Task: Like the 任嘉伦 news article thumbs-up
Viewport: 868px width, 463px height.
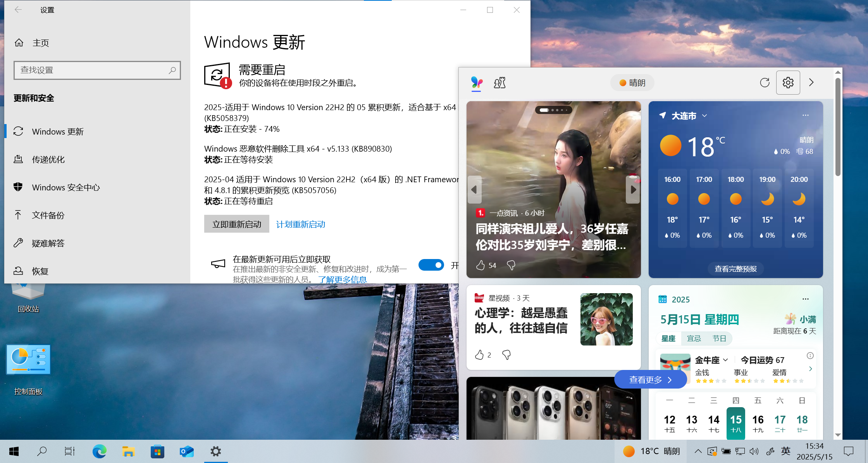Action: pos(480,265)
